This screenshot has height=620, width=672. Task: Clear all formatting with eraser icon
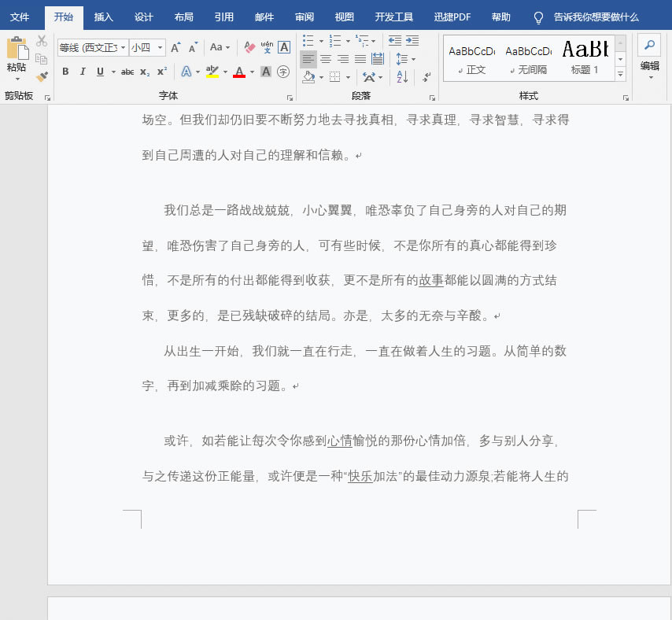[249, 47]
